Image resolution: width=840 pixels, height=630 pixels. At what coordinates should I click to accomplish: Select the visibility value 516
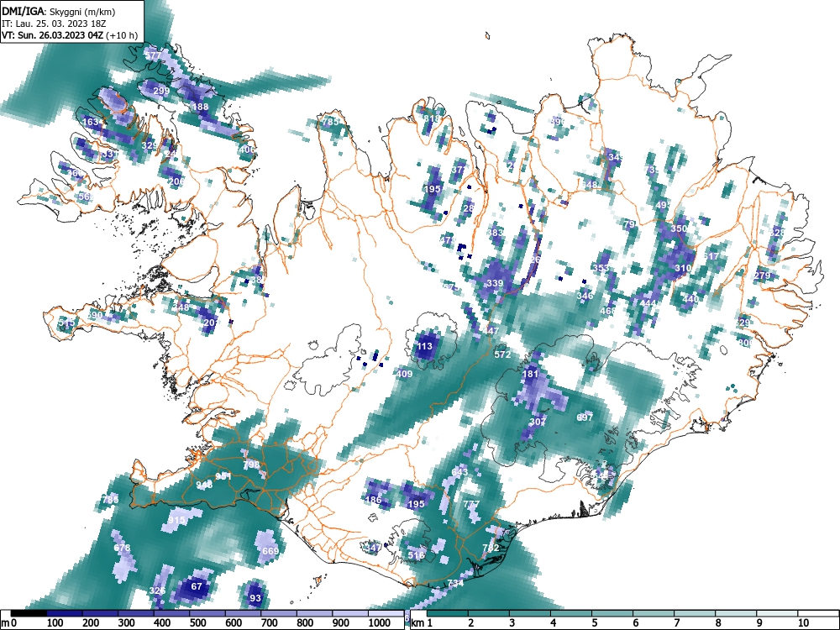[x=417, y=555]
